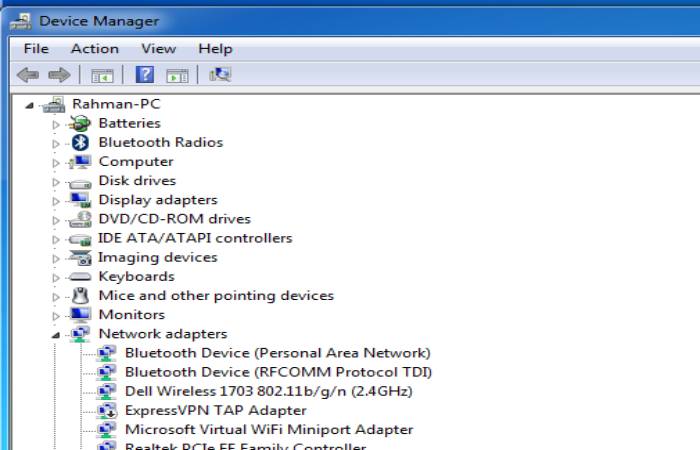Screen dimensions: 700x450
Task: Open the Action menu
Action: [x=95, y=49]
